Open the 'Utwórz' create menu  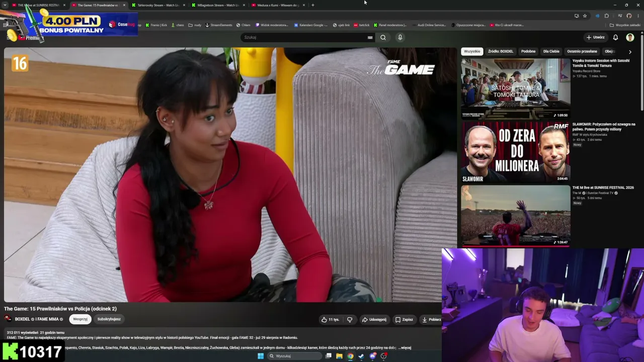tap(595, 37)
